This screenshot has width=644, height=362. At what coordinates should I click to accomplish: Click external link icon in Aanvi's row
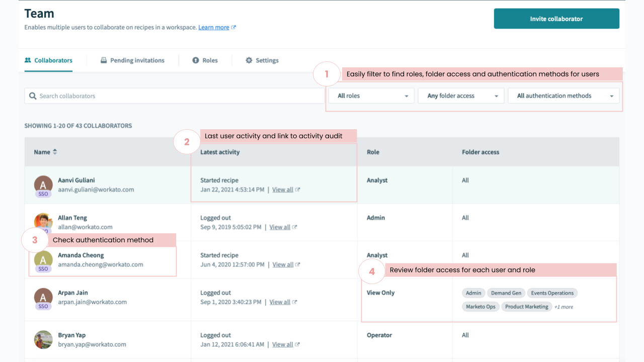tap(298, 190)
